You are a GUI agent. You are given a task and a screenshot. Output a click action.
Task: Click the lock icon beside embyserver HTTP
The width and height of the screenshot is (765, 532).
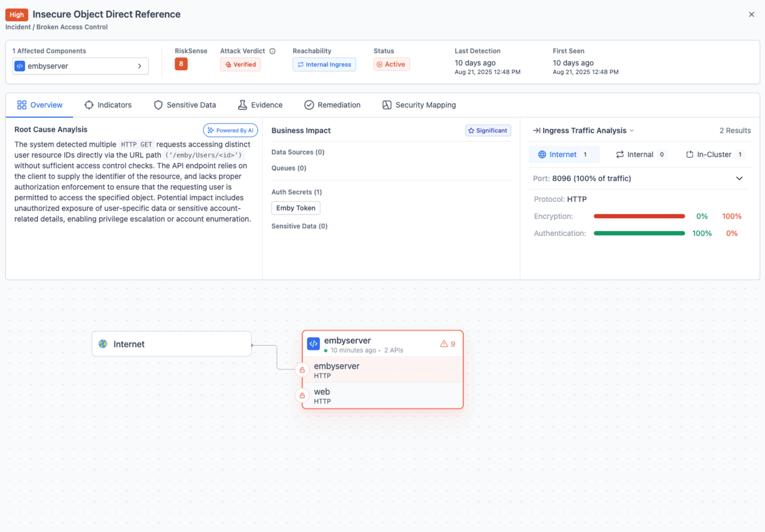[x=302, y=370]
